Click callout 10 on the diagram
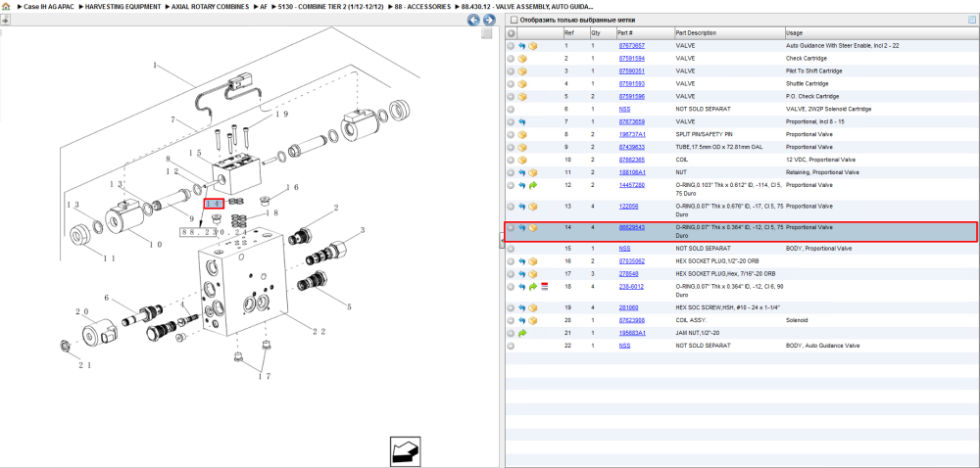 [156, 245]
